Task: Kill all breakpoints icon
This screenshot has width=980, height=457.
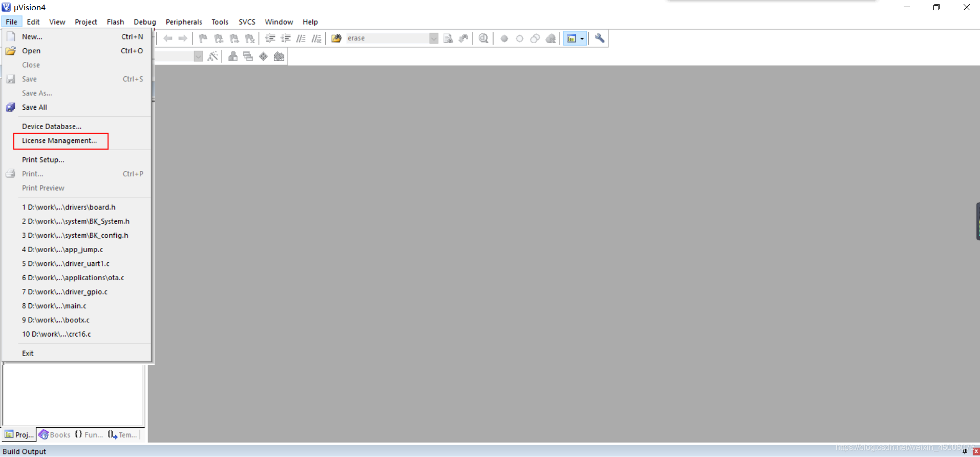Action: (550, 38)
